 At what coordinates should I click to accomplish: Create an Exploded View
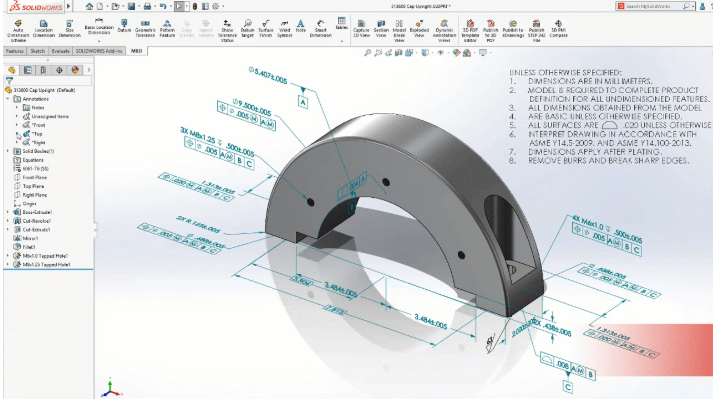[x=419, y=28]
